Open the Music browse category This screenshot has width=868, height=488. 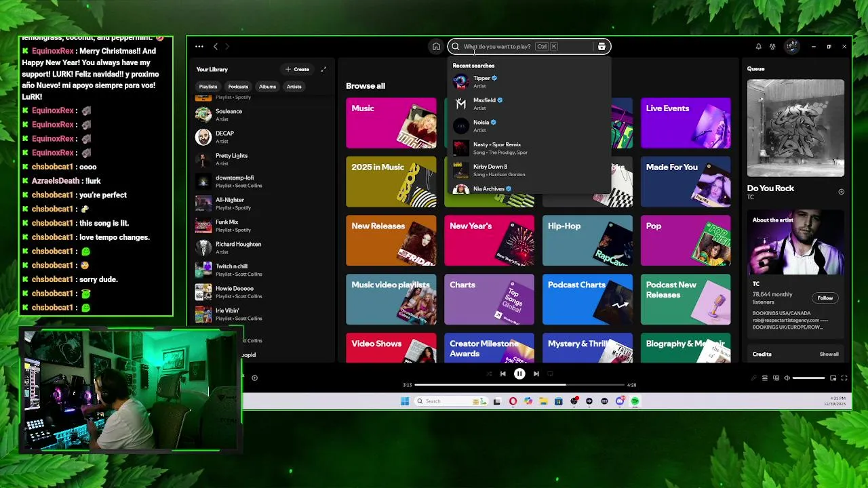(391, 123)
